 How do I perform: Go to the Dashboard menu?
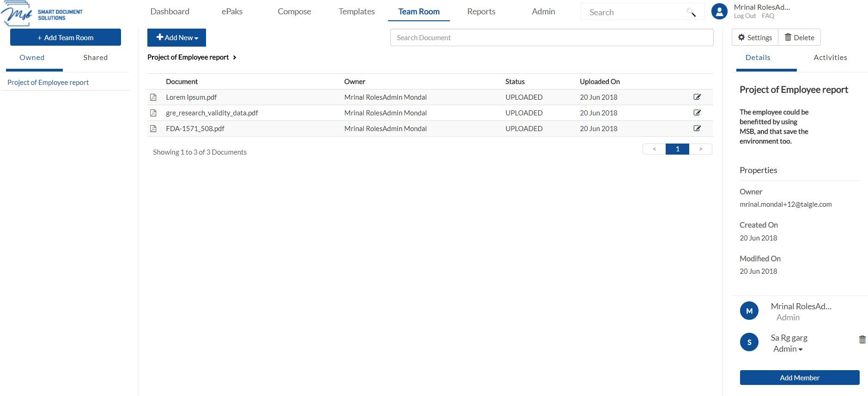(x=170, y=12)
